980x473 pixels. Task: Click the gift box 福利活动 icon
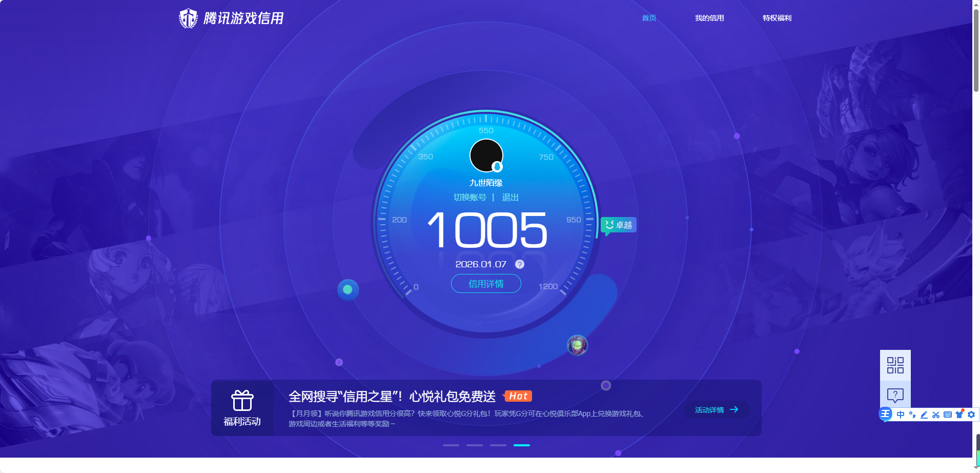242,401
